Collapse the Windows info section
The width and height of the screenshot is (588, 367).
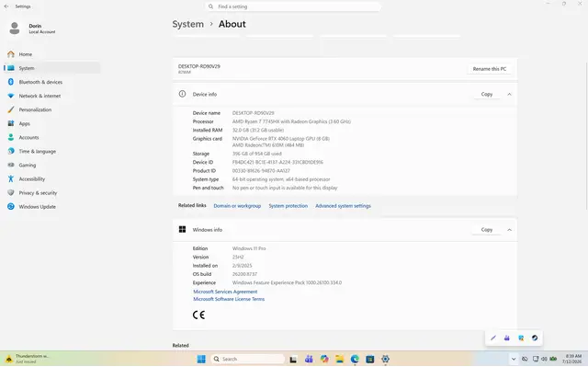tap(509, 230)
